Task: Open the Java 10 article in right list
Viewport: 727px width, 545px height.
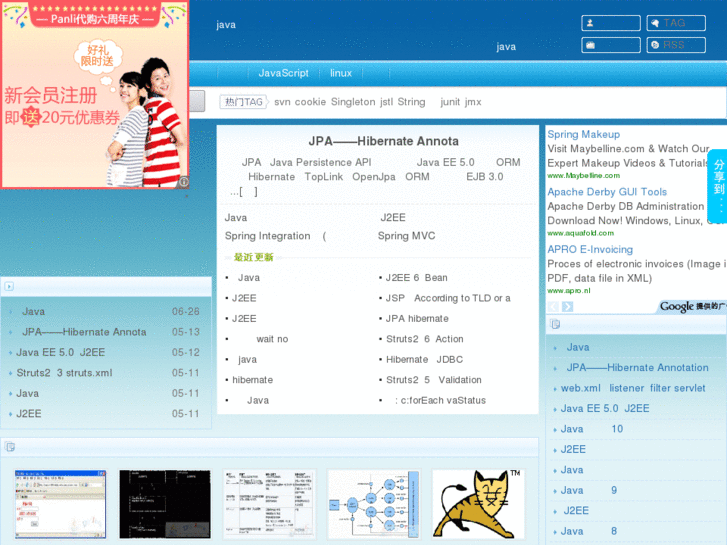Action: [592, 429]
